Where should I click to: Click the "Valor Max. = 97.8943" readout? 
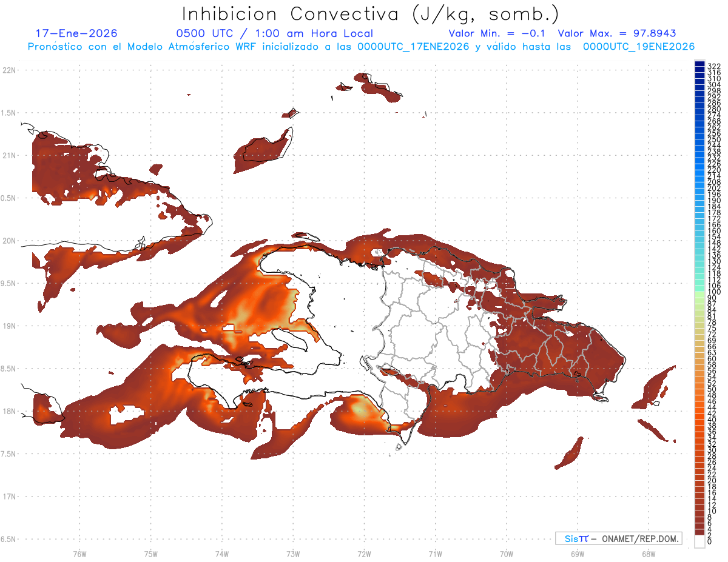pos(617,33)
